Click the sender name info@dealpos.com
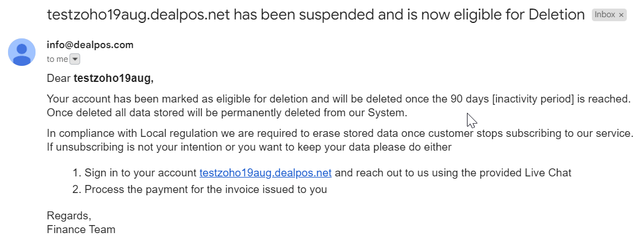This screenshot has width=644, height=252. tap(90, 45)
